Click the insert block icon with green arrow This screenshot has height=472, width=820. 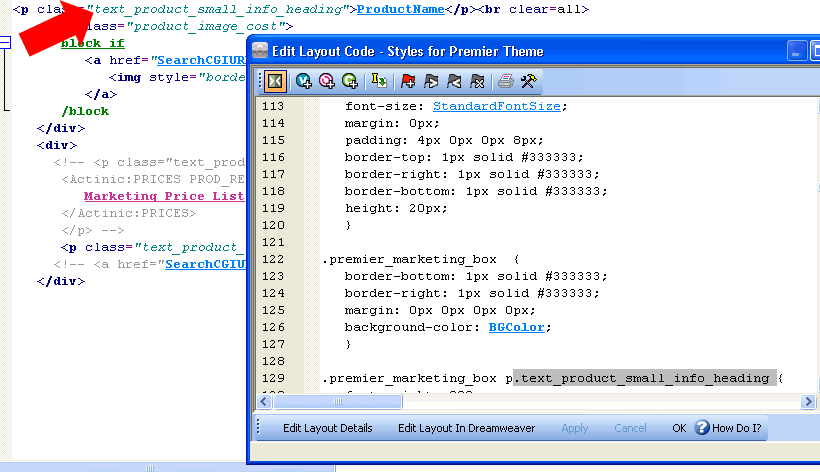[379, 81]
